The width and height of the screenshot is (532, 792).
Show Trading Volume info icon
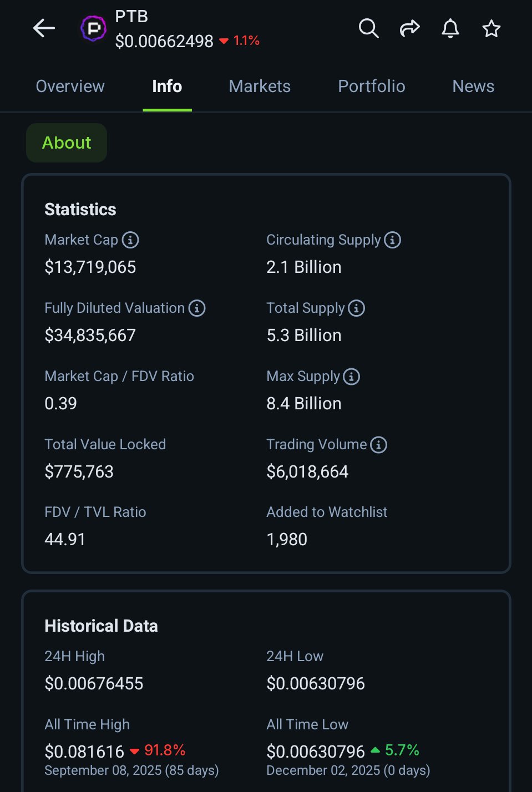pyautogui.click(x=378, y=444)
